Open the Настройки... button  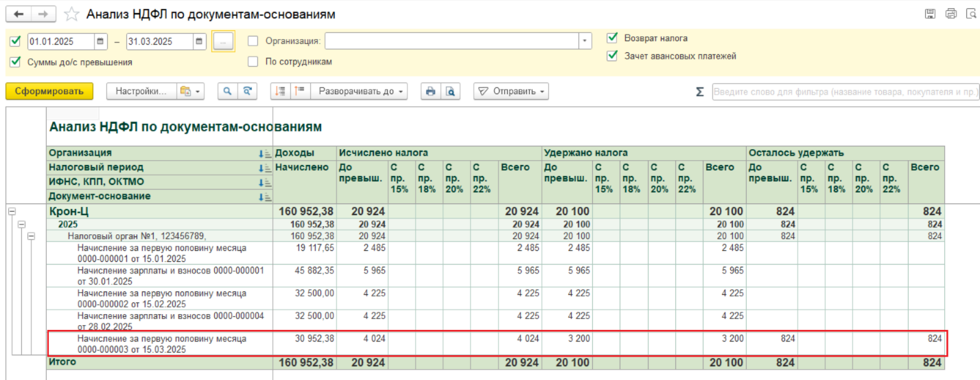[141, 91]
